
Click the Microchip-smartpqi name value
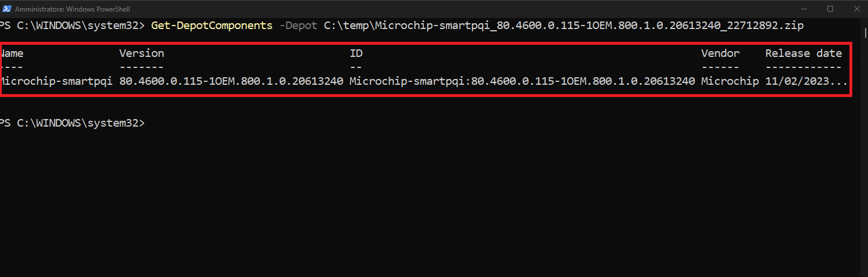tap(56, 81)
